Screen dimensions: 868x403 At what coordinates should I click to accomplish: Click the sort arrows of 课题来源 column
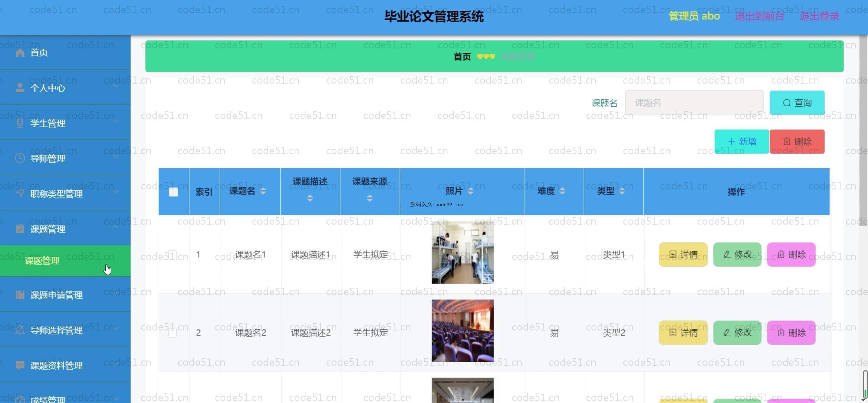point(370,198)
